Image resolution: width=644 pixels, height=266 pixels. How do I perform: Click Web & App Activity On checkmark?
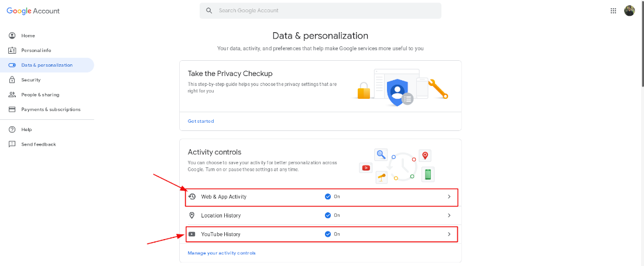(328, 197)
